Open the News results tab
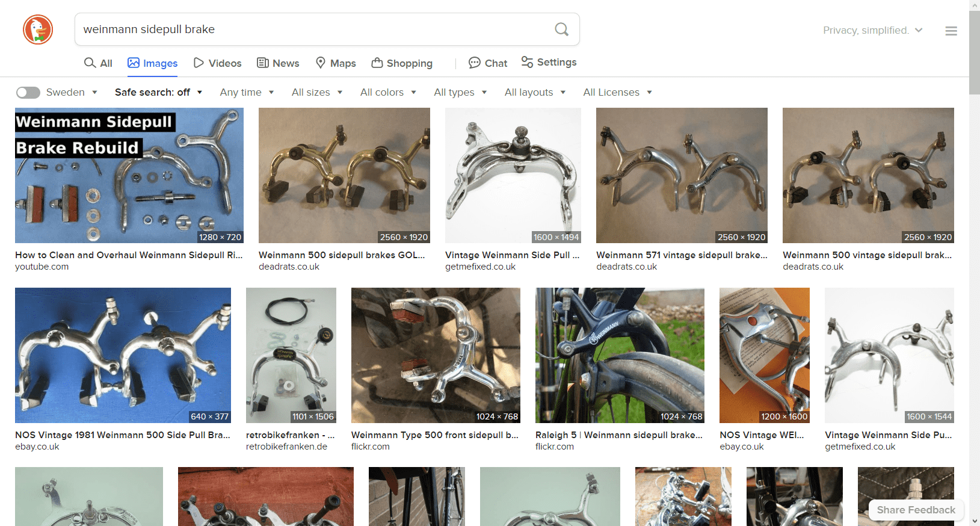This screenshot has height=526, width=980. pyautogui.click(x=278, y=63)
